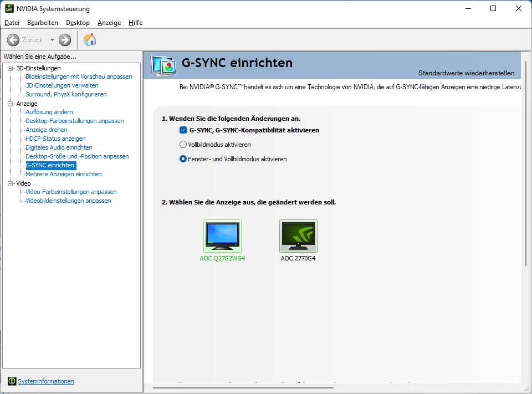Image resolution: width=532 pixels, height=394 pixels.
Task: Click the Forward arrow icon
Action: [x=65, y=40]
